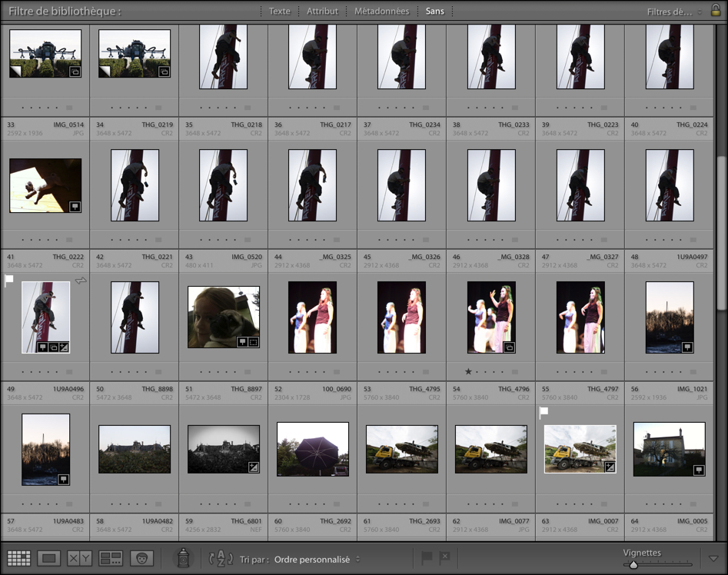This screenshot has height=575, width=728.
Task: Click file name IMG_0005
Action: tap(692, 521)
